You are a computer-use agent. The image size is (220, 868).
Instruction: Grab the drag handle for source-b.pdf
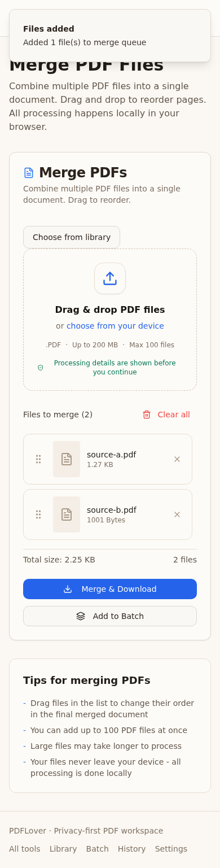[x=38, y=514]
